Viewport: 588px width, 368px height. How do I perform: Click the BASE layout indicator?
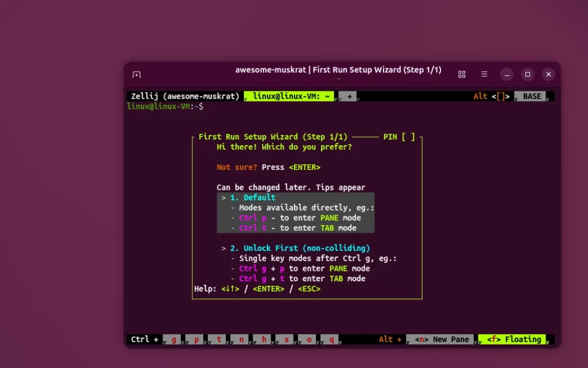(x=532, y=96)
